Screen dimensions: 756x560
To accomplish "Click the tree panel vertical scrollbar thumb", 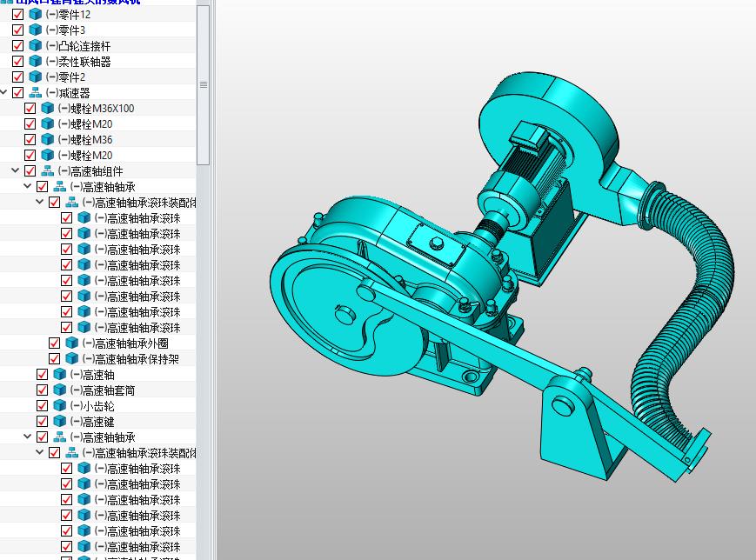I will (x=203, y=85).
